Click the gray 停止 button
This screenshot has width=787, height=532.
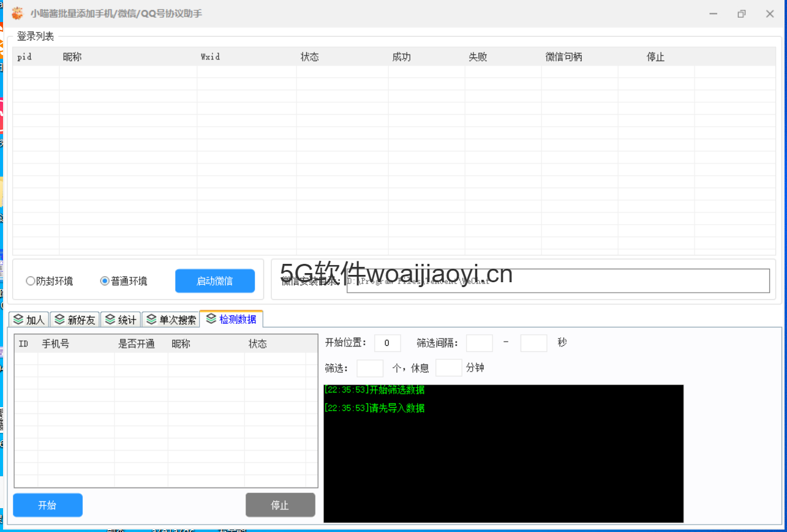point(280,505)
